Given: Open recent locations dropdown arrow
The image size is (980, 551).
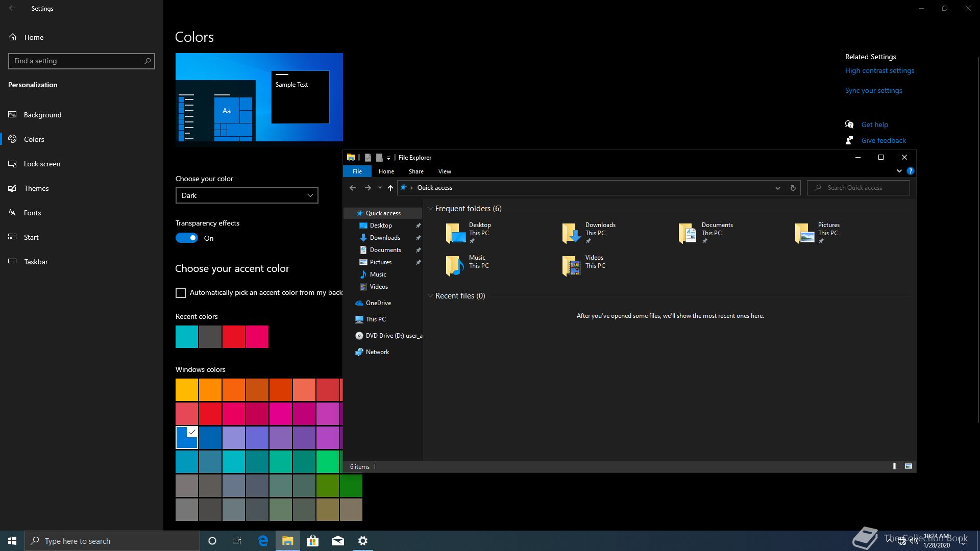Looking at the screenshot, I should [380, 188].
